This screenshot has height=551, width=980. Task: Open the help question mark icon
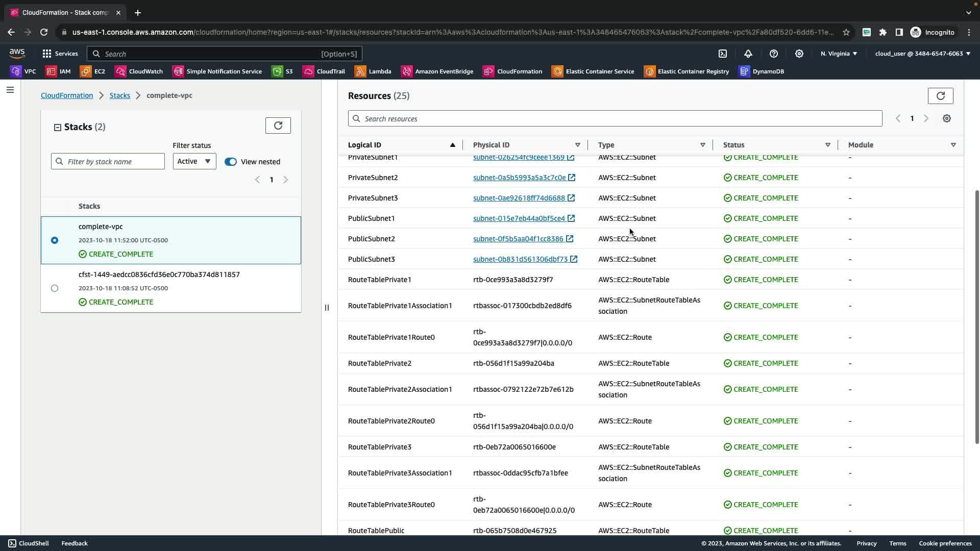(773, 54)
